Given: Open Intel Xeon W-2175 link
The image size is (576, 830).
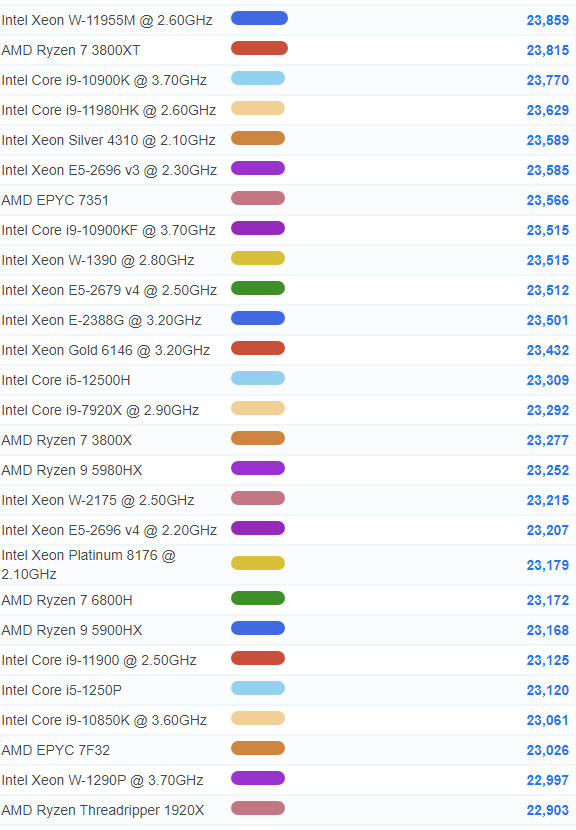Looking at the screenshot, I should [x=98, y=500].
